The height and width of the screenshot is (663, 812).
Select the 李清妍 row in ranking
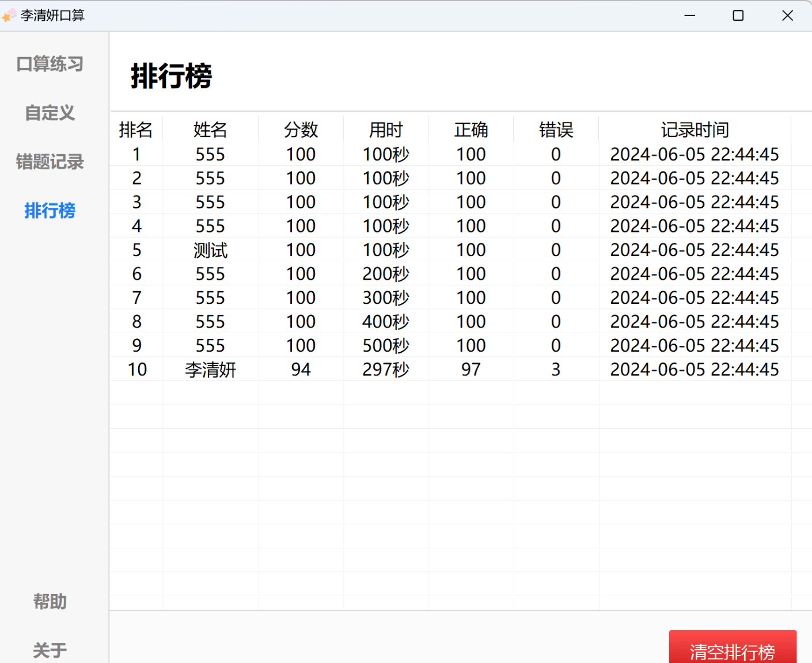(210, 369)
